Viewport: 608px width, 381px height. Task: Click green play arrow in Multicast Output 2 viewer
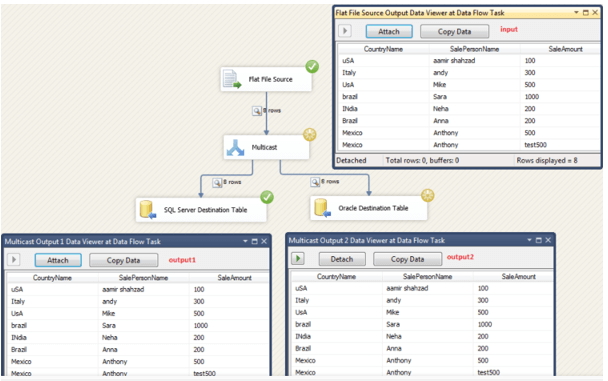[x=298, y=258]
